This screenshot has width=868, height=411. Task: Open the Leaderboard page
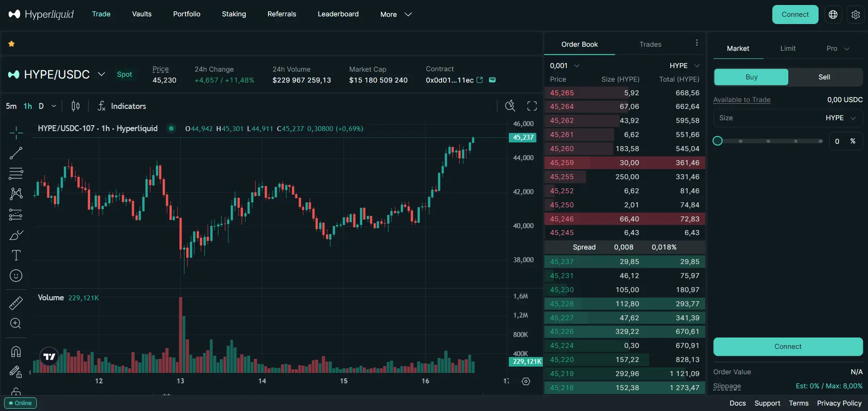click(338, 14)
